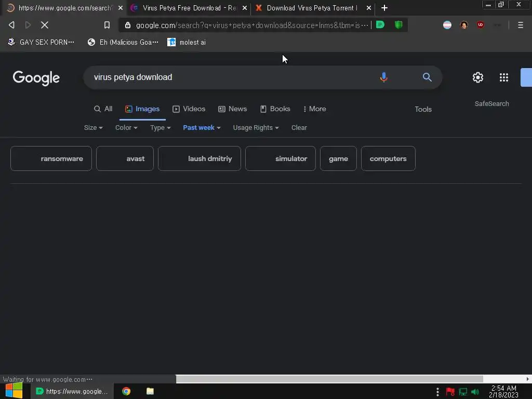This screenshot has height=399, width=532.
Task: Open the Size filter dropdown
Action: point(94,128)
